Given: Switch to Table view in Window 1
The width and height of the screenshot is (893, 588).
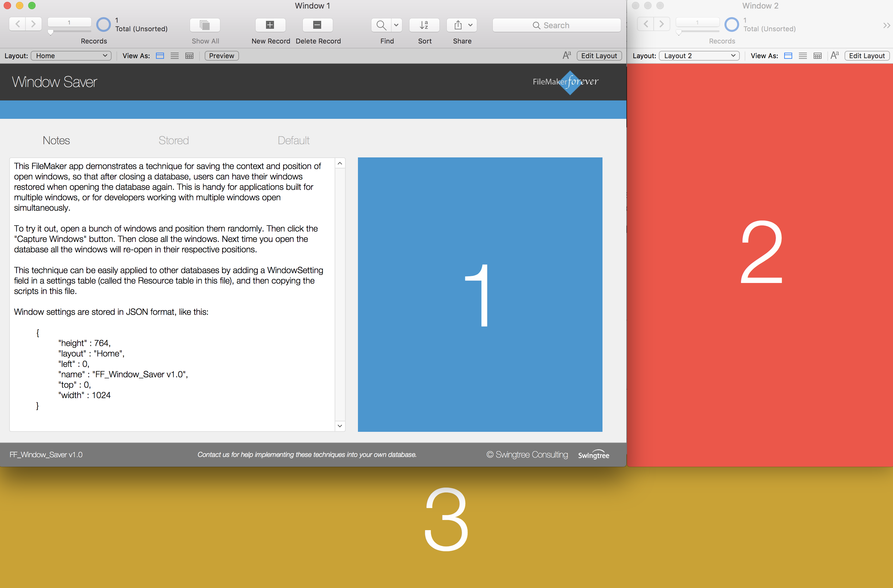Looking at the screenshot, I should [189, 56].
